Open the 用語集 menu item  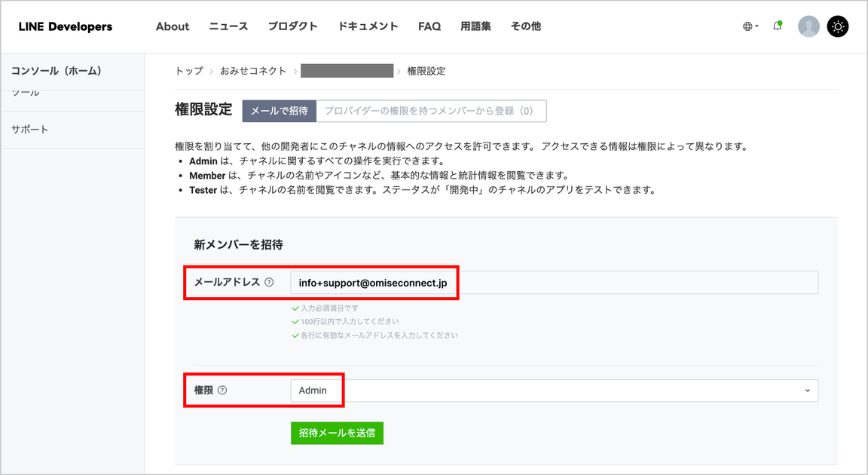(x=475, y=26)
